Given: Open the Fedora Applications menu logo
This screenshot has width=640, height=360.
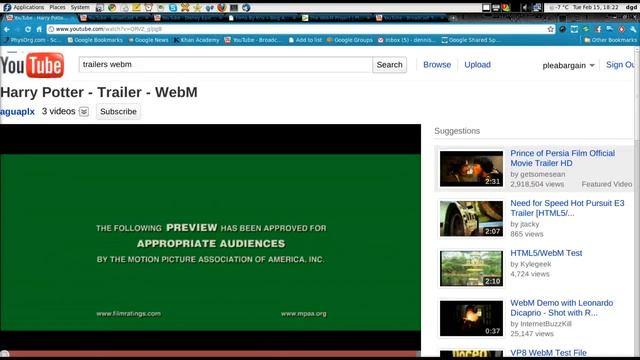Looking at the screenshot, I should pos(7,7).
